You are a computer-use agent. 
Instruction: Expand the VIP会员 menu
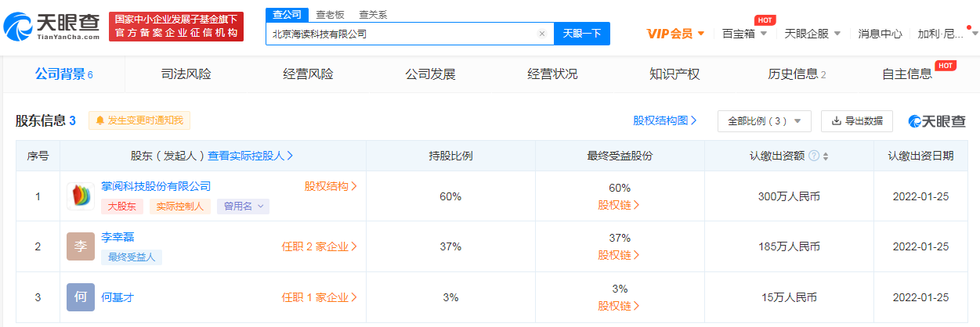click(x=675, y=34)
